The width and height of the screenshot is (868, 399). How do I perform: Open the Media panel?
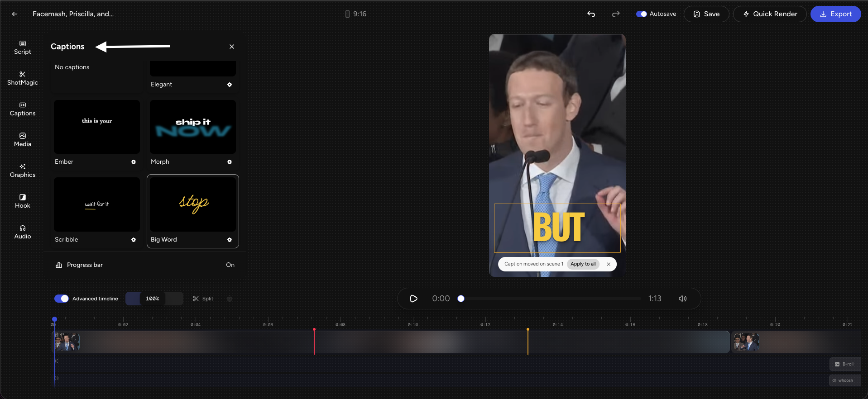pos(23,140)
